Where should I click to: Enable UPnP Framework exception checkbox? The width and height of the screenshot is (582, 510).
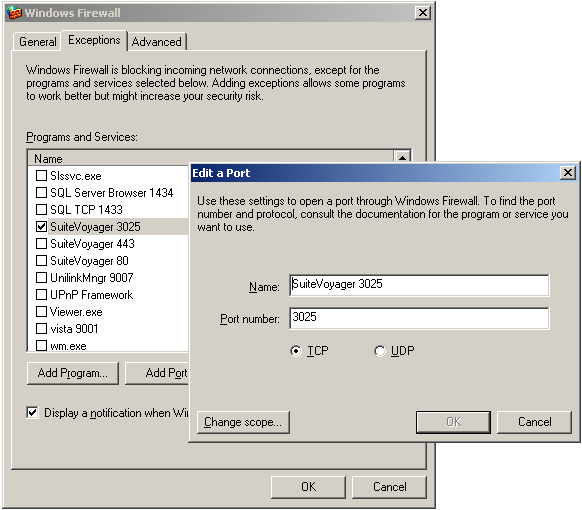pos(41,295)
